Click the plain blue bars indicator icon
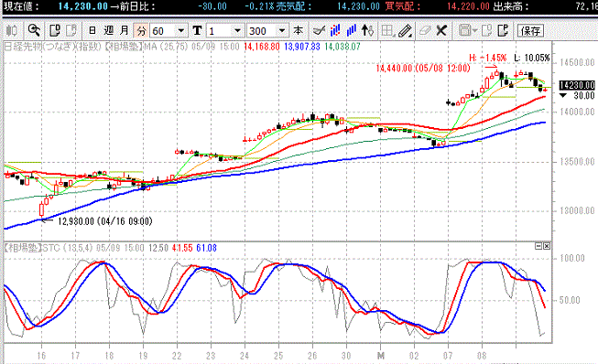Viewport: 598px width, 364px height. point(352,30)
